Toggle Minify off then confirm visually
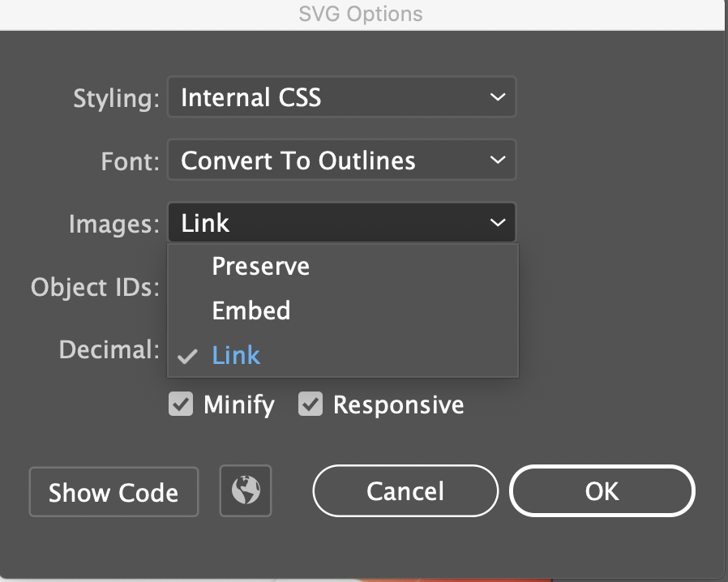Image resolution: width=728 pixels, height=582 pixels. point(180,404)
